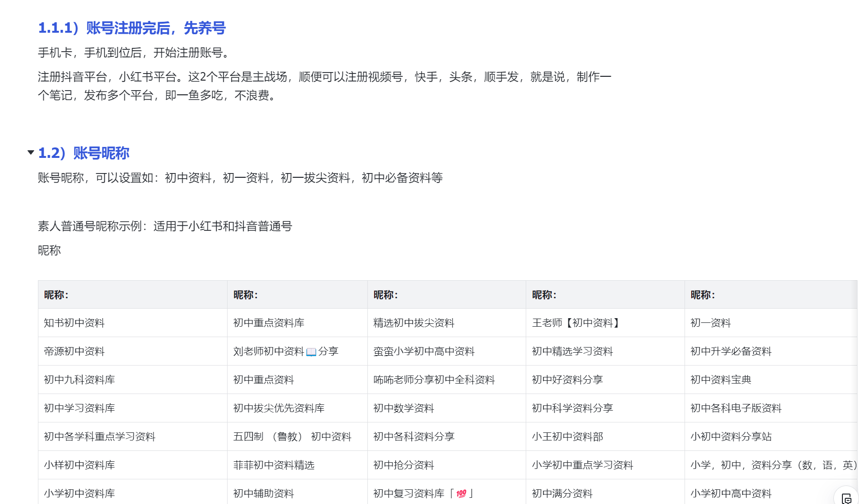Select cell 初中九科资料库

point(133,380)
